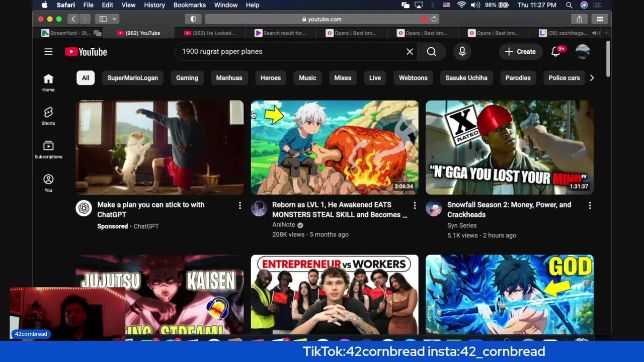Screen dimensions: 644x362
Task: Show Safari tab overview grid
Action: (600, 19)
